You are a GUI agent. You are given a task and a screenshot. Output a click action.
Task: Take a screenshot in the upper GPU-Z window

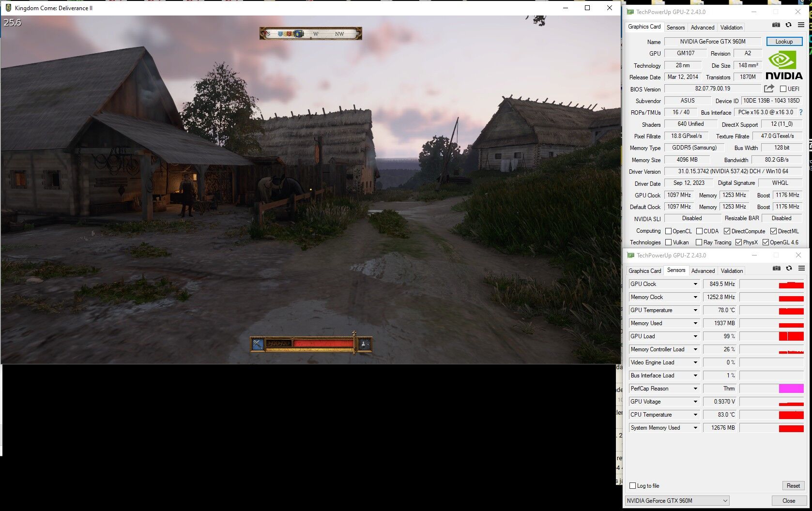click(776, 25)
